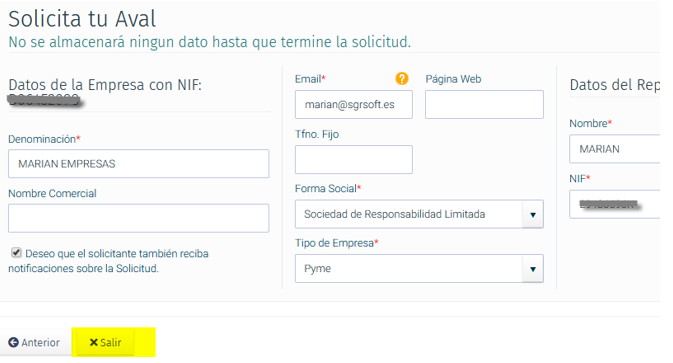Uncheck the notifications for solicitante checkbox
The height and width of the screenshot is (363, 673).
point(16,253)
